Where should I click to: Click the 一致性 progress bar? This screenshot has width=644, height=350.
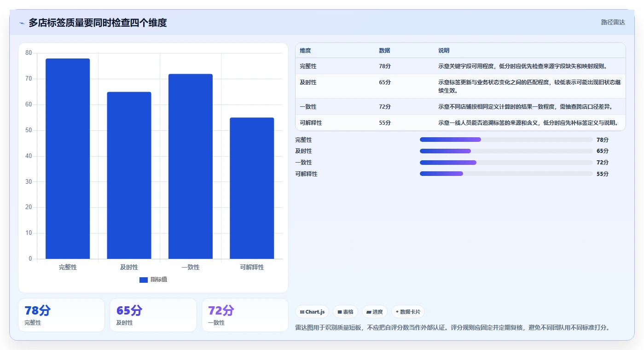tap(506, 163)
